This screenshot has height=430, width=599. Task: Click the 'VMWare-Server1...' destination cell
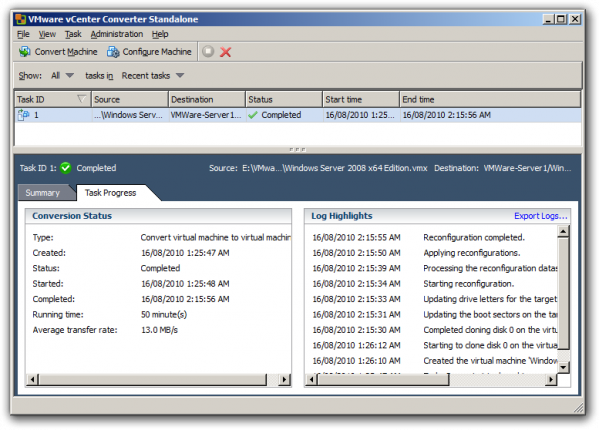[x=206, y=115]
